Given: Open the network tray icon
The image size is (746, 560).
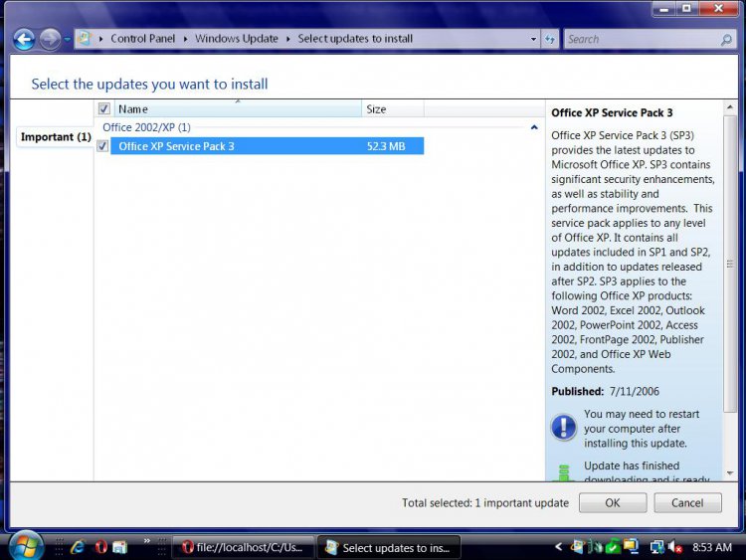Looking at the screenshot, I should pyautogui.click(x=657, y=547).
